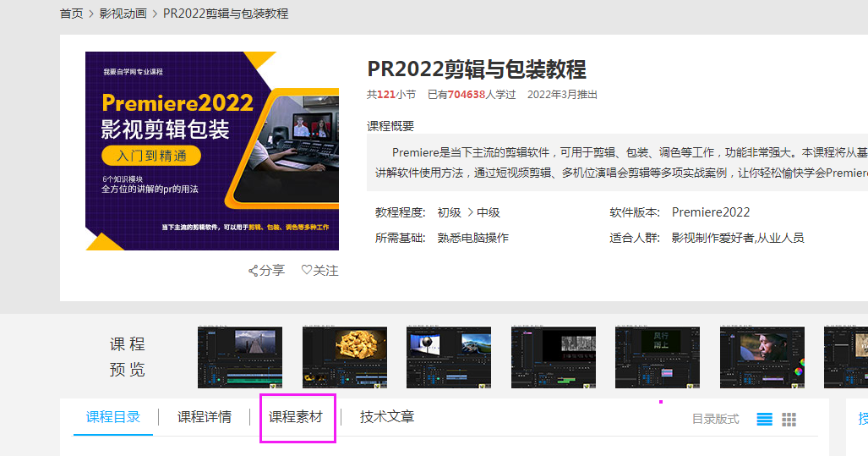Open first preview thumbnail with pier scene

point(240,357)
